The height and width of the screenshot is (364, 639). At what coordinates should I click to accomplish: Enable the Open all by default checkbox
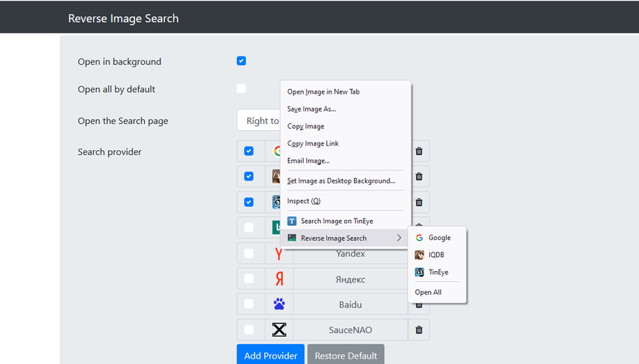click(242, 88)
